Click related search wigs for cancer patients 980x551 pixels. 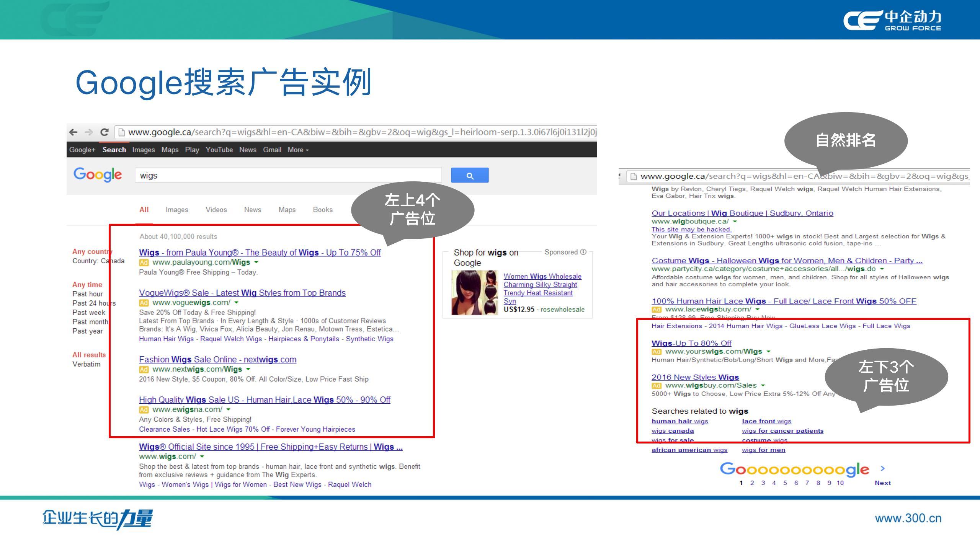point(782,431)
